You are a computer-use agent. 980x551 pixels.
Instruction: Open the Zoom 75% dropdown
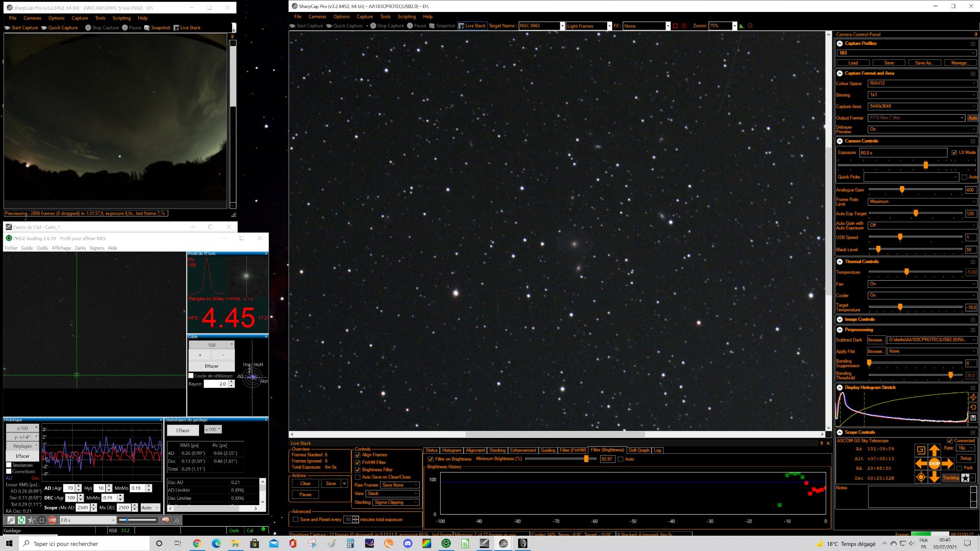coord(735,26)
